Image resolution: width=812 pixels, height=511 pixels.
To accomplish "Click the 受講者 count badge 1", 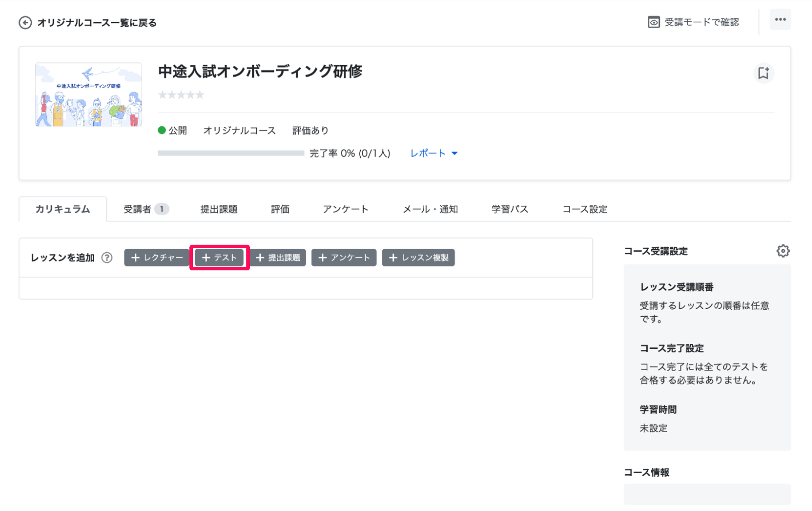I will (162, 209).
